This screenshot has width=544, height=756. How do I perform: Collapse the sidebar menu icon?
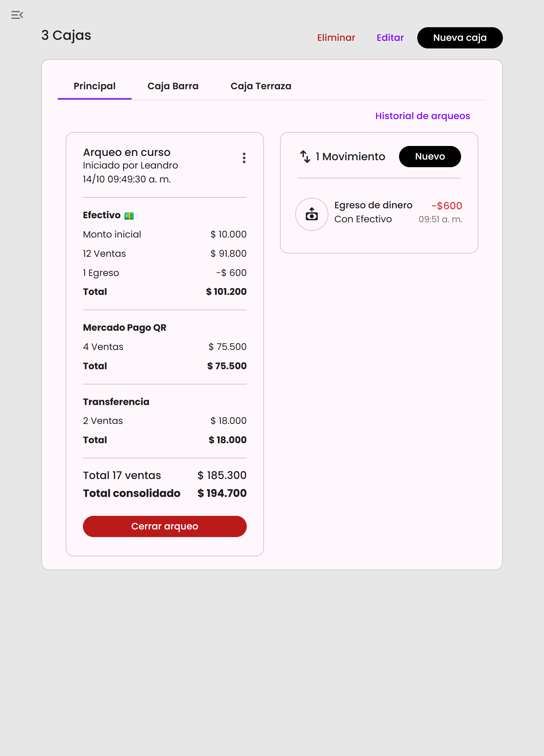[17, 15]
